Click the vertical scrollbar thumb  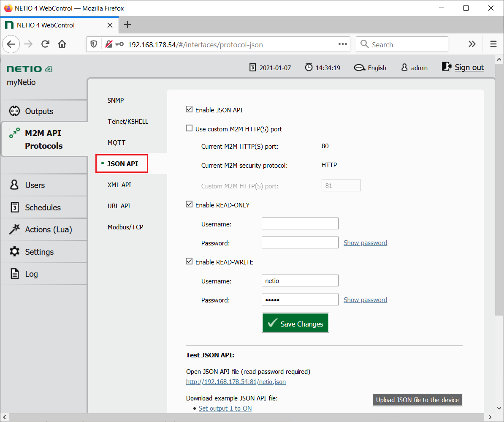(x=499, y=190)
